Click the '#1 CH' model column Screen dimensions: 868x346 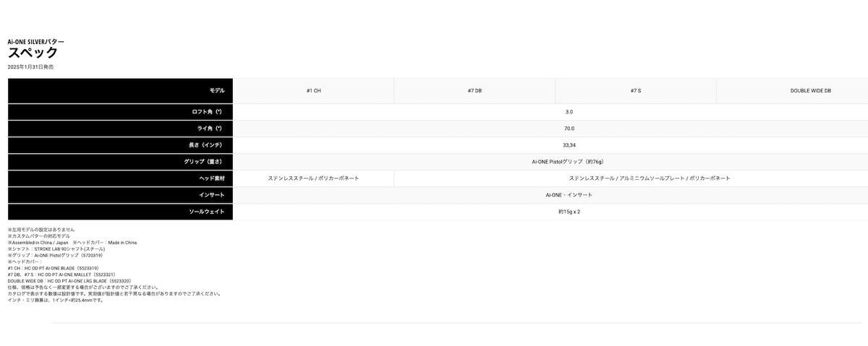314,91
